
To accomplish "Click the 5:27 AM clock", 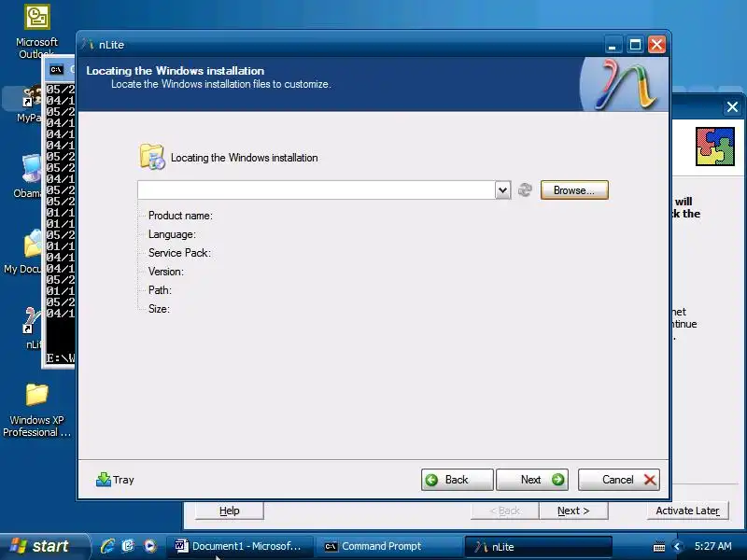I will (712, 546).
